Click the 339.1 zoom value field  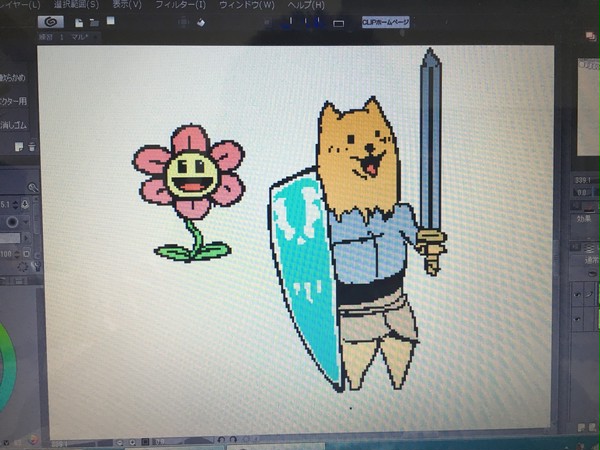[x=582, y=180]
